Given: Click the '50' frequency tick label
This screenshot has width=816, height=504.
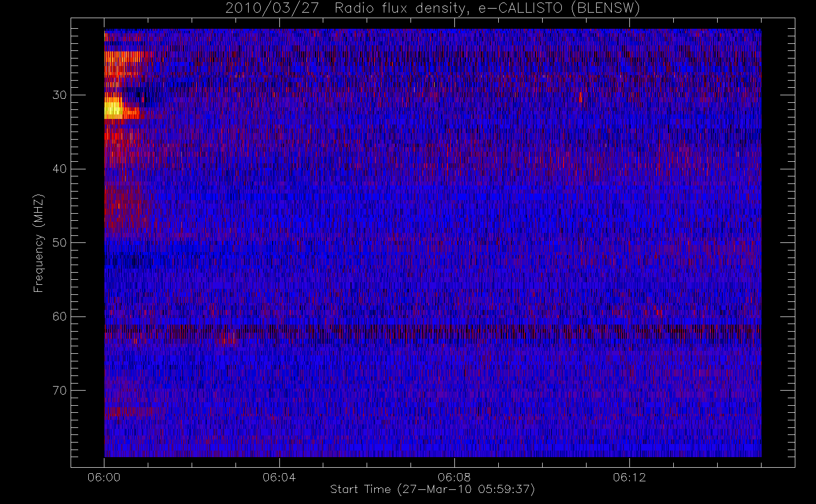Looking at the screenshot, I should (x=60, y=243).
